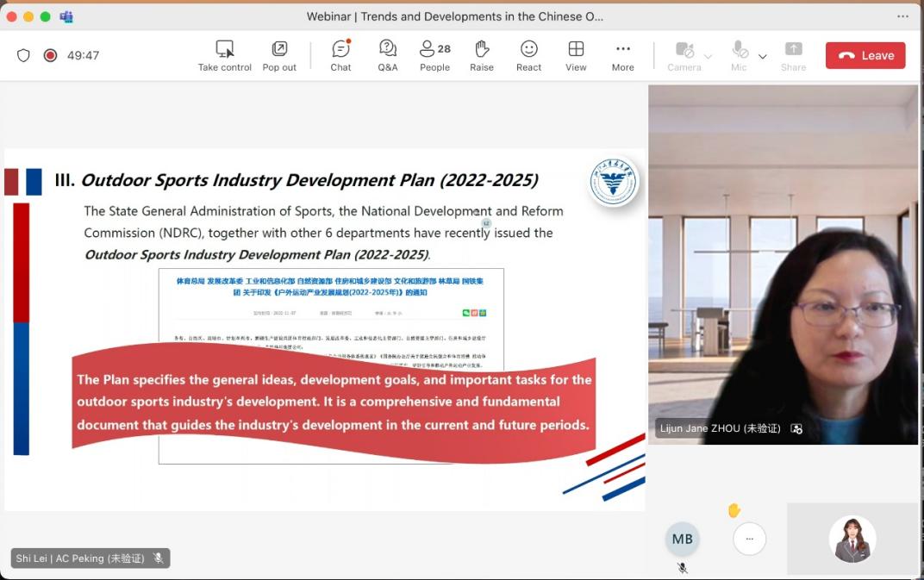Expand the Camera options arrow

[x=709, y=57]
